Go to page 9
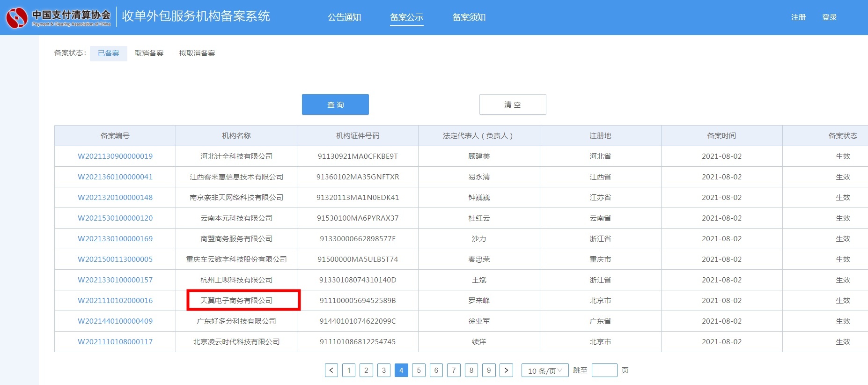Viewport: 868px width, 385px height. [489, 370]
